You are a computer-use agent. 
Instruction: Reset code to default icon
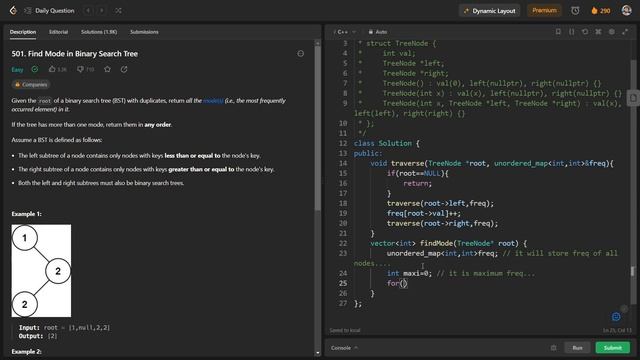[x=585, y=31]
